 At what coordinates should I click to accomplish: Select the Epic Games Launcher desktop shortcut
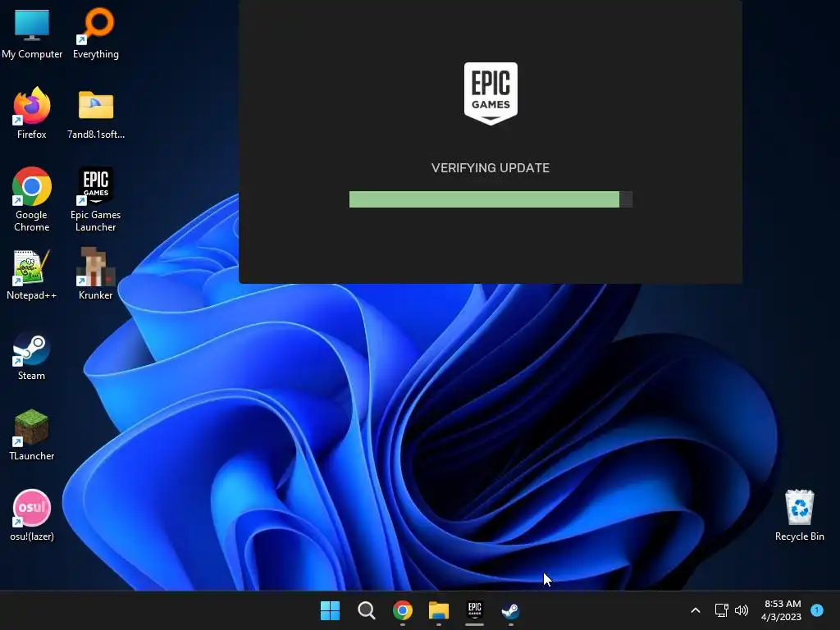(x=96, y=199)
